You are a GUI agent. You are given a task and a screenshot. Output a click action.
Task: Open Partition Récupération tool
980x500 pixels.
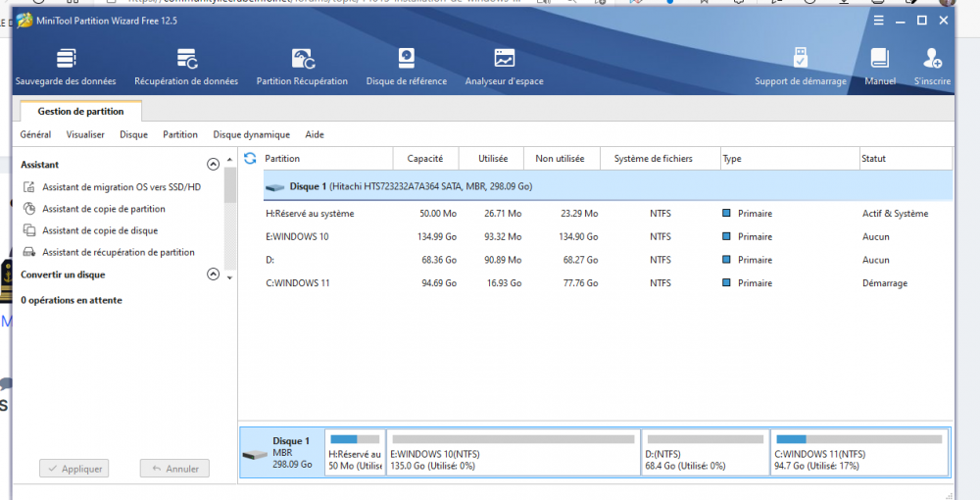[x=302, y=67]
